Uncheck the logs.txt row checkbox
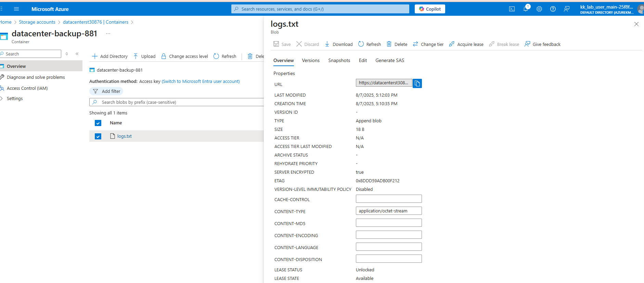Viewport: 644px width, 283px height. point(98,136)
